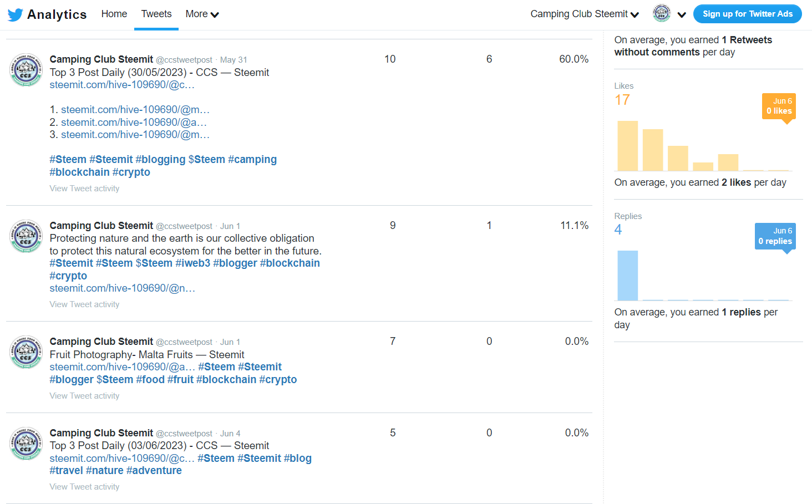Viewport: 812px width, 504px height.
Task: Click the impressions count of 7
Action: click(x=393, y=342)
